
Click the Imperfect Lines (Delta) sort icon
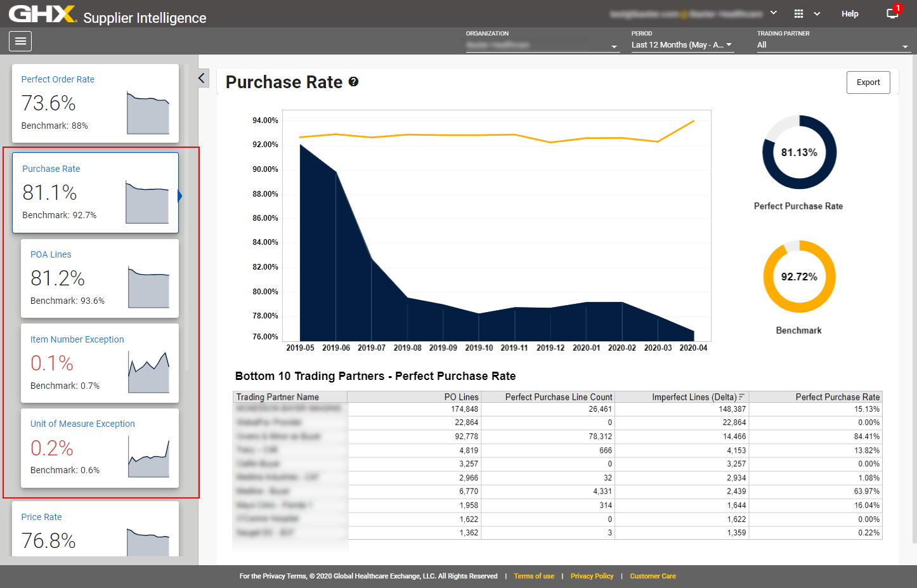click(x=741, y=397)
